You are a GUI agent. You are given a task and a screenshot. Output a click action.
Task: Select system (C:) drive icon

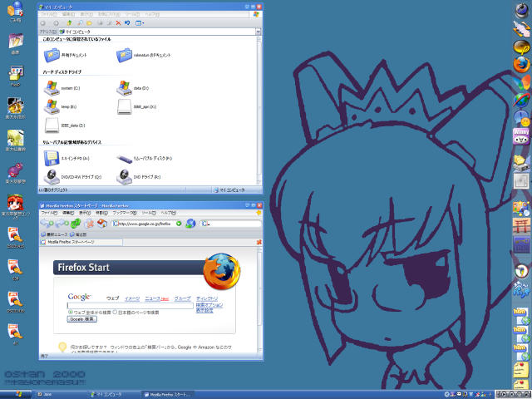point(52,88)
